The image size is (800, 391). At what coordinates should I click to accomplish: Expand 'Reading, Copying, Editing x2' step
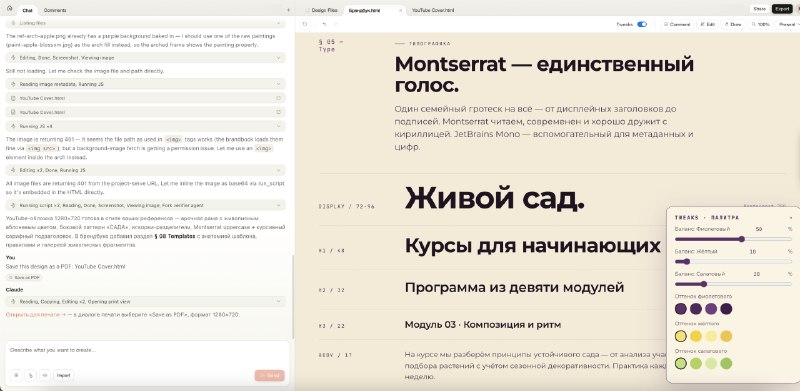pos(145,302)
